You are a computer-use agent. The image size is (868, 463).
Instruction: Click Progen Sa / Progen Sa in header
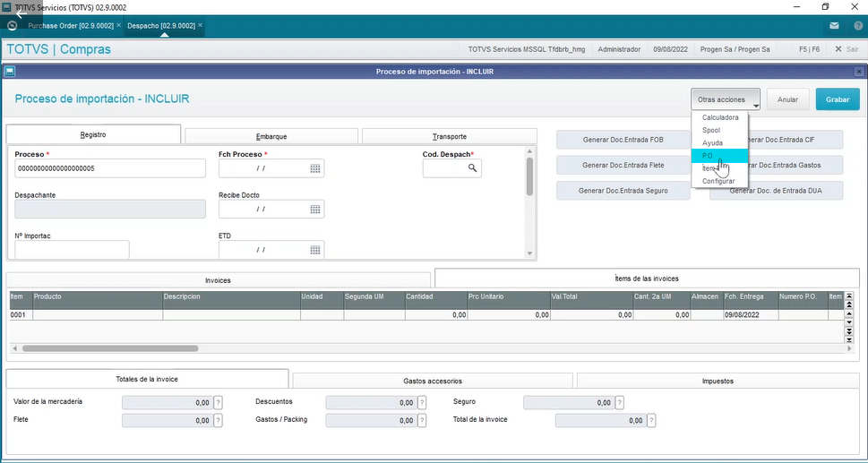(x=735, y=49)
